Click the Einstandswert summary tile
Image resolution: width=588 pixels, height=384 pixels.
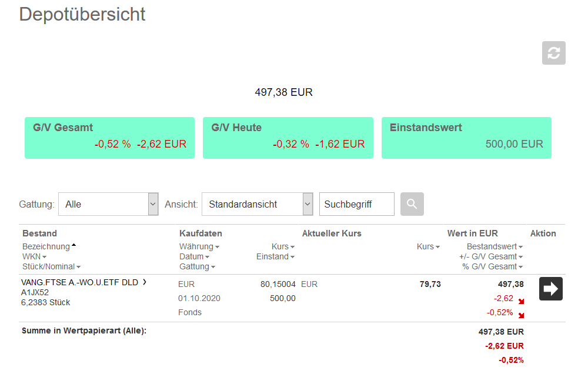point(466,138)
